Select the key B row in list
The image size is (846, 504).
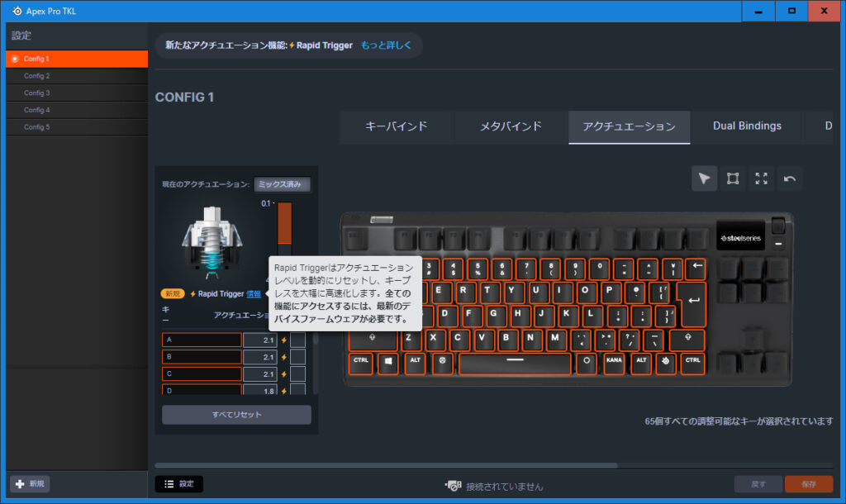tap(202, 357)
